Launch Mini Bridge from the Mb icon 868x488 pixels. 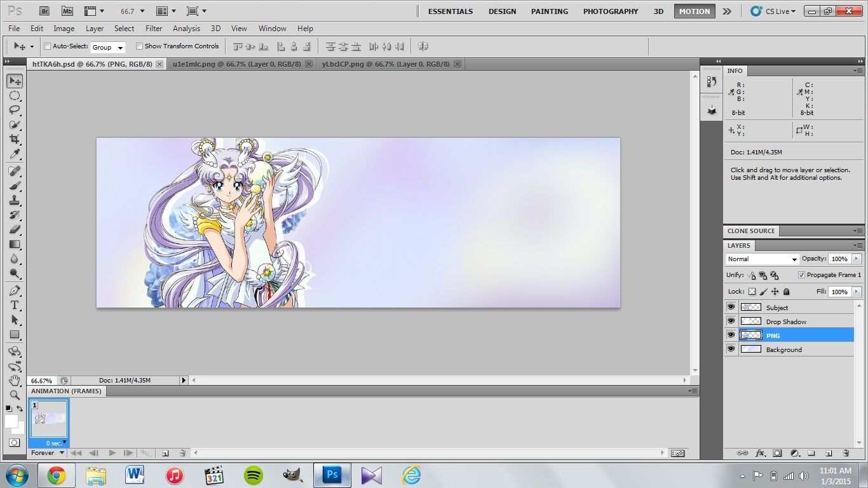(x=67, y=11)
